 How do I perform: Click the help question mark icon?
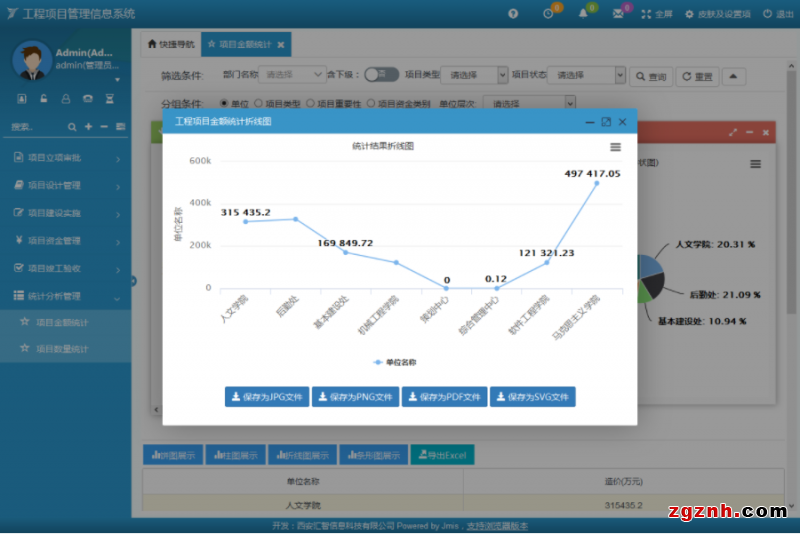point(513,14)
